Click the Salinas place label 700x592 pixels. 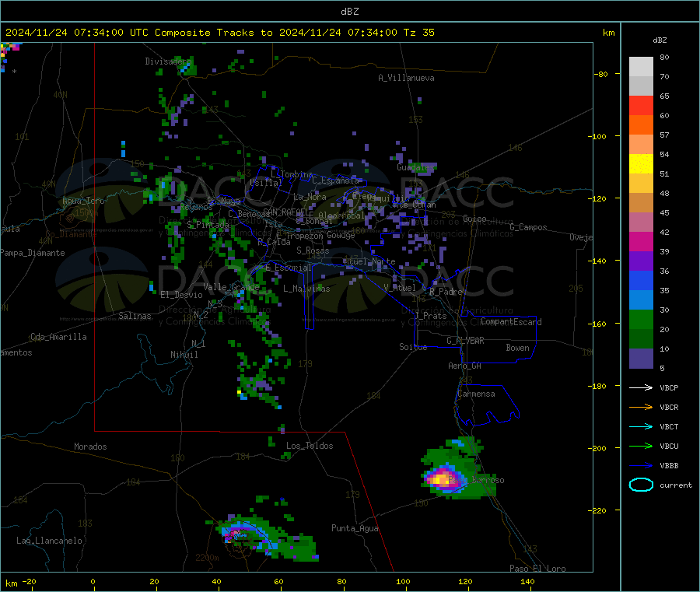[135, 316]
